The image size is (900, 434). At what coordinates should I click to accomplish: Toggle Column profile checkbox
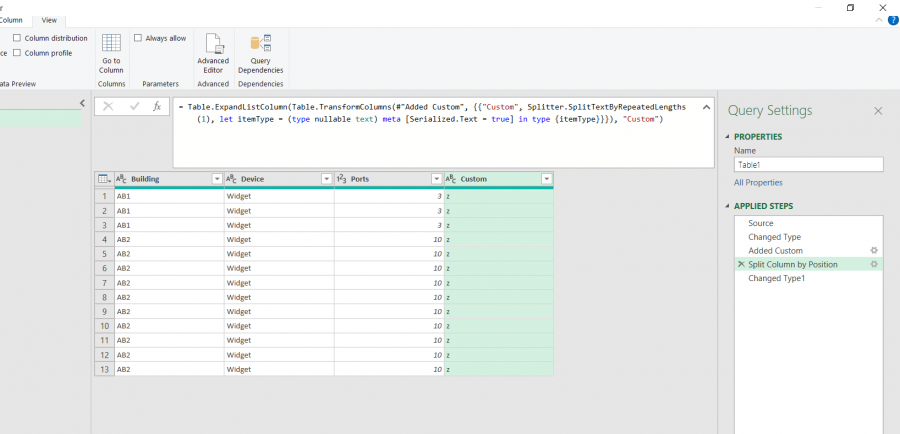(x=17, y=53)
